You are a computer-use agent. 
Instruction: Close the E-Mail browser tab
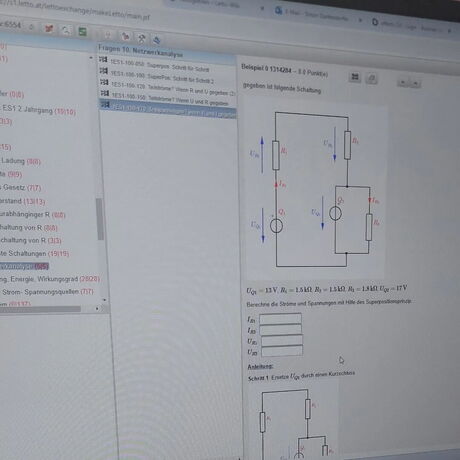click(x=360, y=20)
